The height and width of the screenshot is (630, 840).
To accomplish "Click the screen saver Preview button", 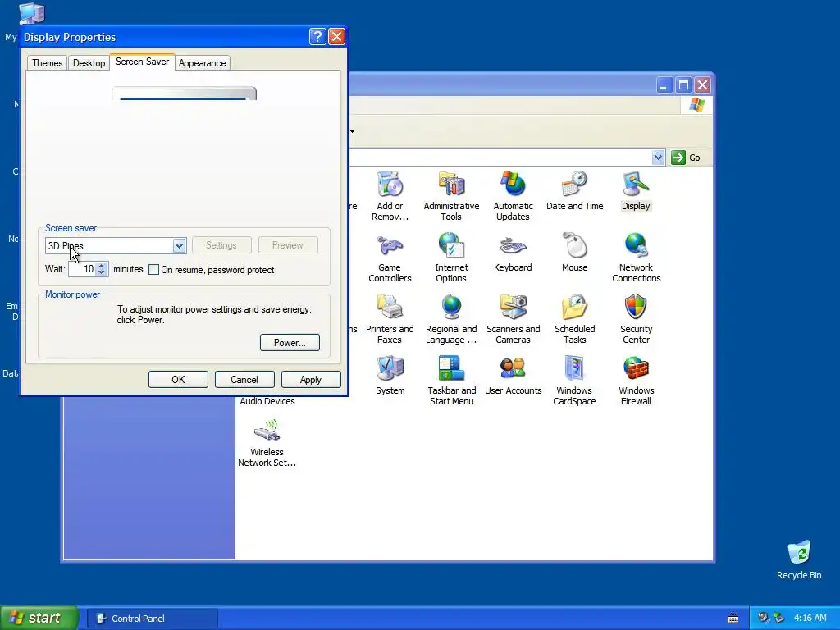I will (x=288, y=244).
